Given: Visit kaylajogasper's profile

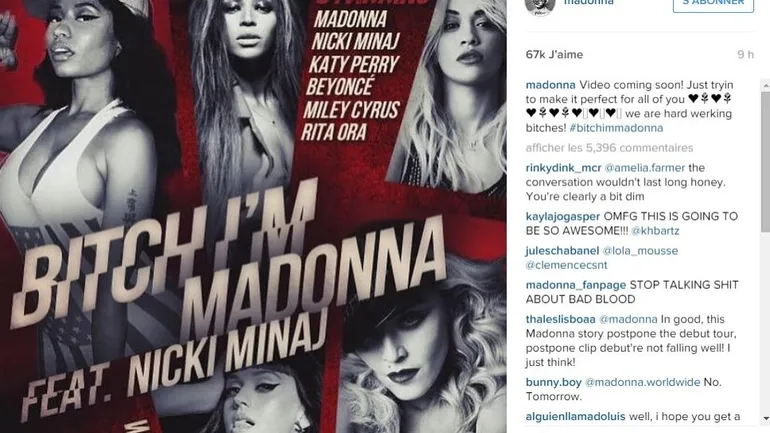Looking at the screenshot, I should 563,216.
